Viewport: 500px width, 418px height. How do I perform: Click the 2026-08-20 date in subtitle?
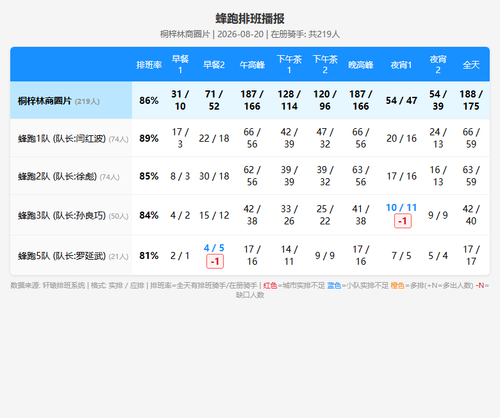tap(240, 34)
